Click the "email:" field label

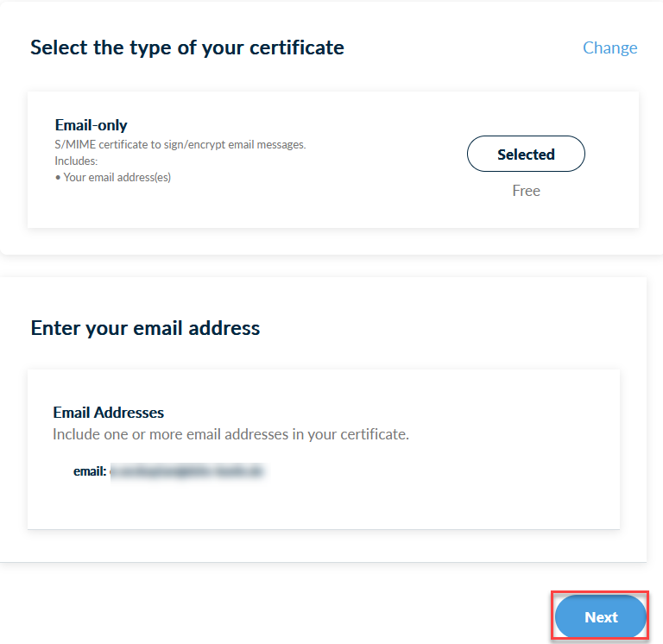click(x=90, y=471)
